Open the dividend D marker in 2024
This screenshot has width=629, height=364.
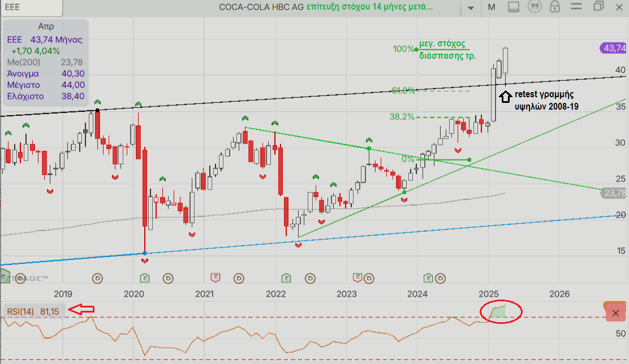pyautogui.click(x=440, y=278)
